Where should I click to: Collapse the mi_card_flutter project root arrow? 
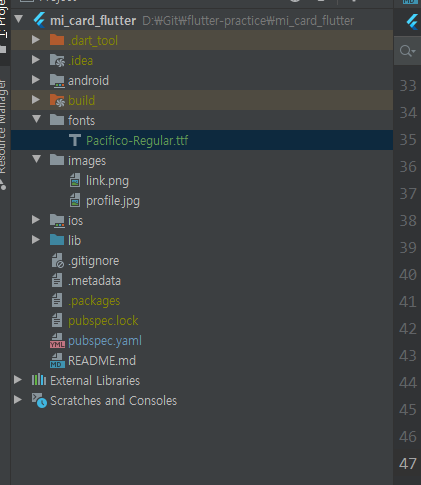click(19, 19)
